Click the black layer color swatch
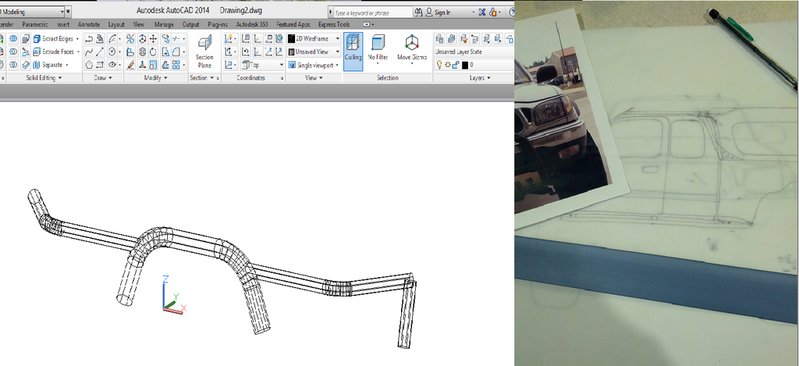The image size is (799, 366). click(465, 65)
